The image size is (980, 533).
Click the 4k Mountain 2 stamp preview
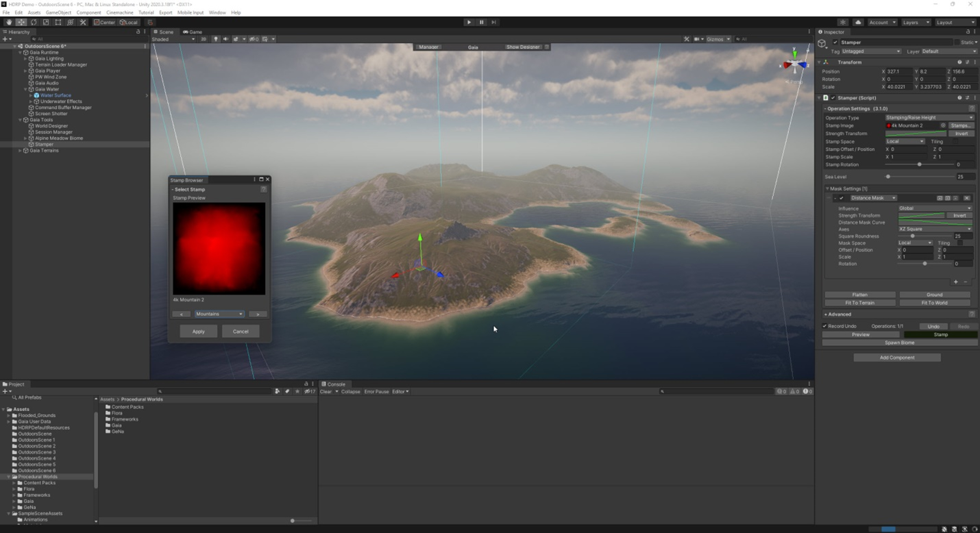pos(219,249)
